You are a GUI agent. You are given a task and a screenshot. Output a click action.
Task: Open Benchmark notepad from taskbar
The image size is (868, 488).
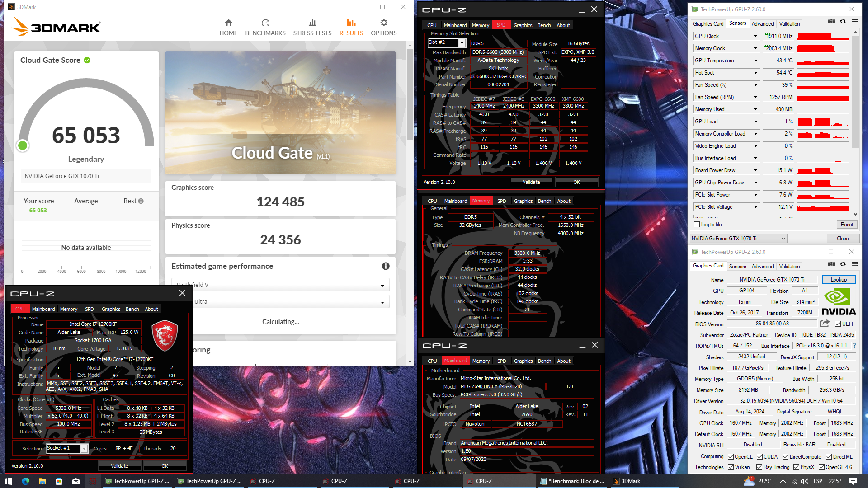tap(572, 481)
